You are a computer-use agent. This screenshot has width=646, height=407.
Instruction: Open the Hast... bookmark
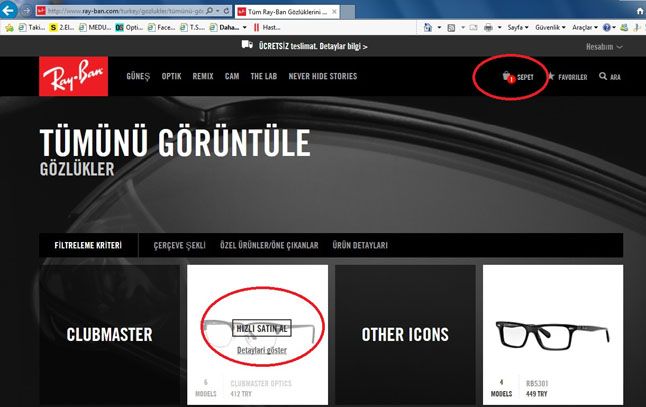pyautogui.click(x=267, y=28)
